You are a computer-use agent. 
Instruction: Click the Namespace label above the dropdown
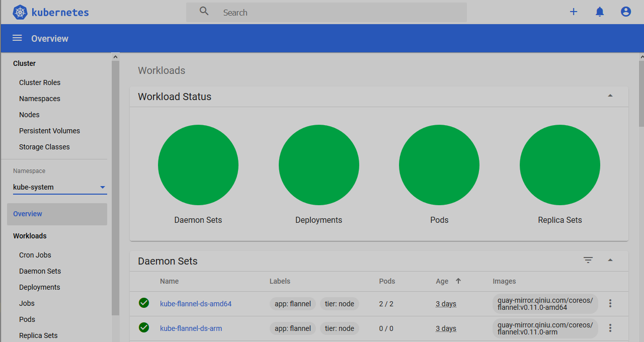(29, 171)
